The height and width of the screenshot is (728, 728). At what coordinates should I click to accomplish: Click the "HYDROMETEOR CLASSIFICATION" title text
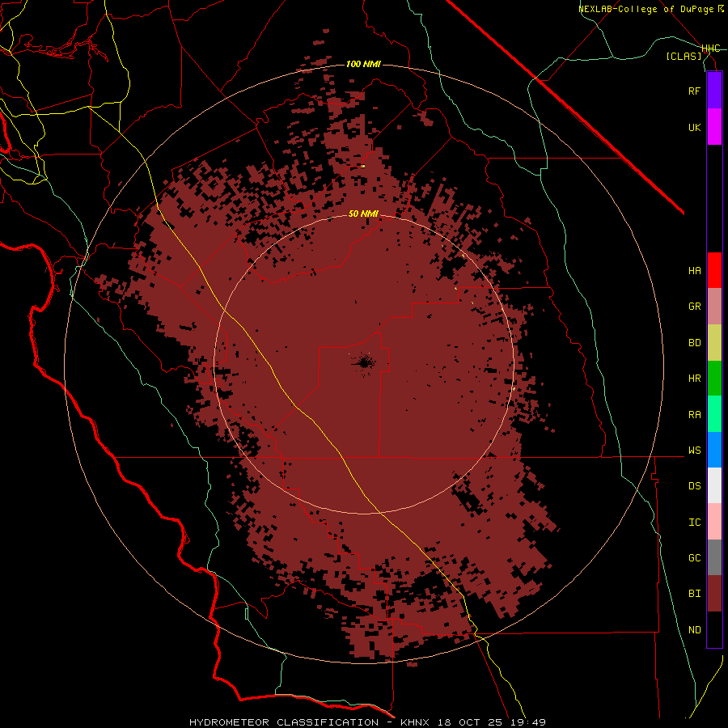click(284, 722)
